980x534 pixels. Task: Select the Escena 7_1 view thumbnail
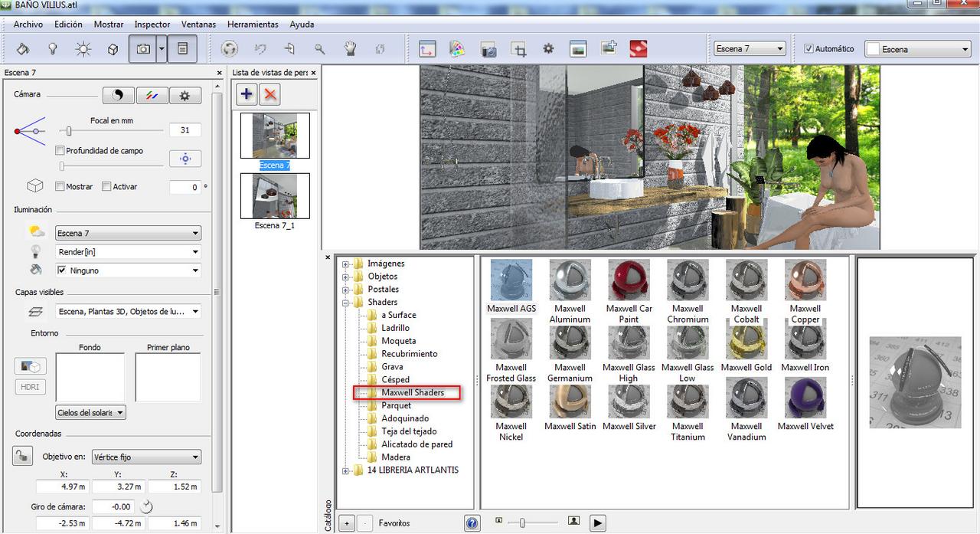pyautogui.click(x=274, y=196)
